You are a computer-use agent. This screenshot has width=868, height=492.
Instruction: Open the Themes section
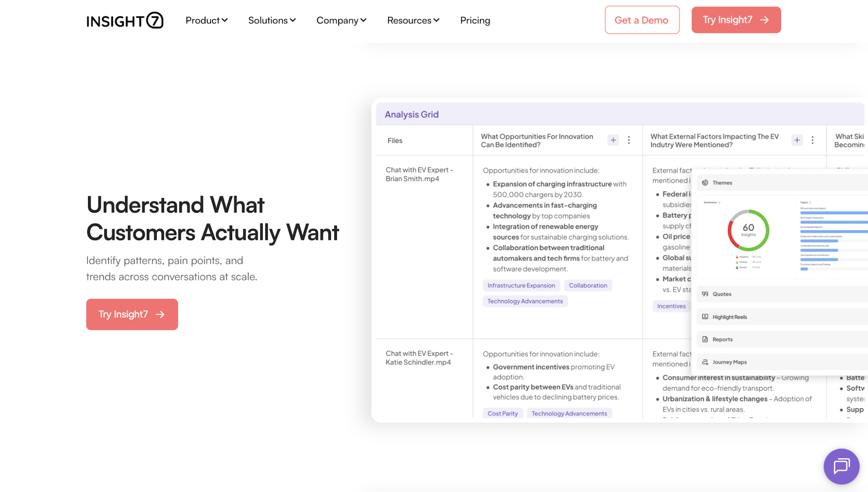point(782,183)
